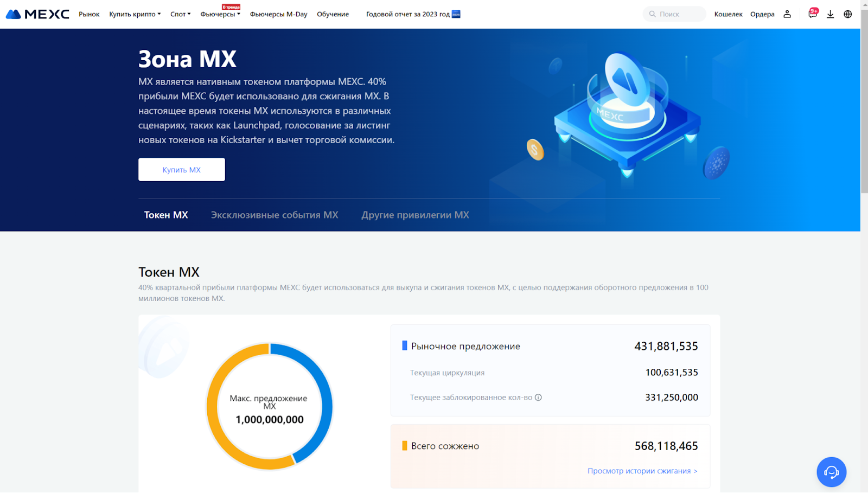The image size is (868, 493).
Task: Expand the Спот dropdown menu
Action: click(x=181, y=14)
